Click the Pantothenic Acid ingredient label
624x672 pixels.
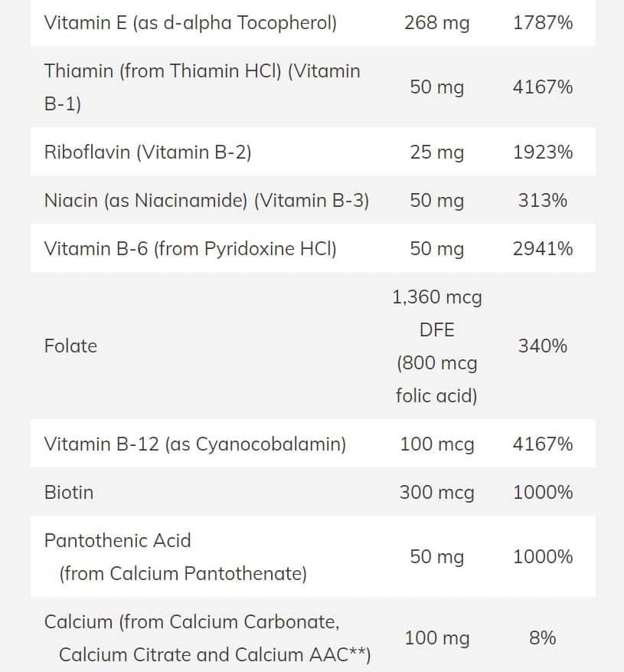tap(118, 540)
